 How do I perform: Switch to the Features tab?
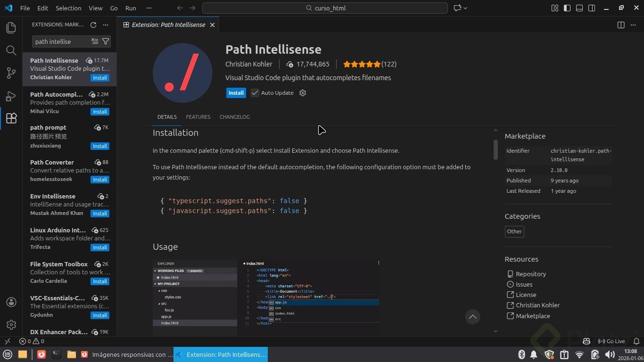coord(198,117)
